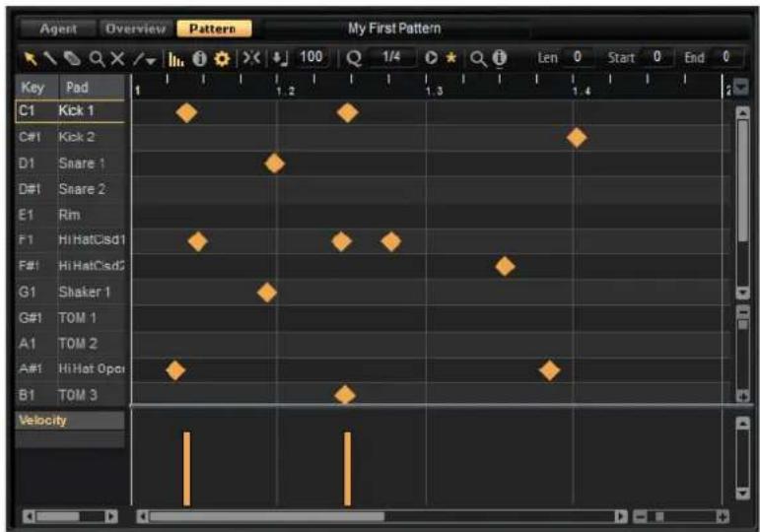Select the arrow Object Selection tool
This screenshot has height=532, width=760.
(x=31, y=59)
